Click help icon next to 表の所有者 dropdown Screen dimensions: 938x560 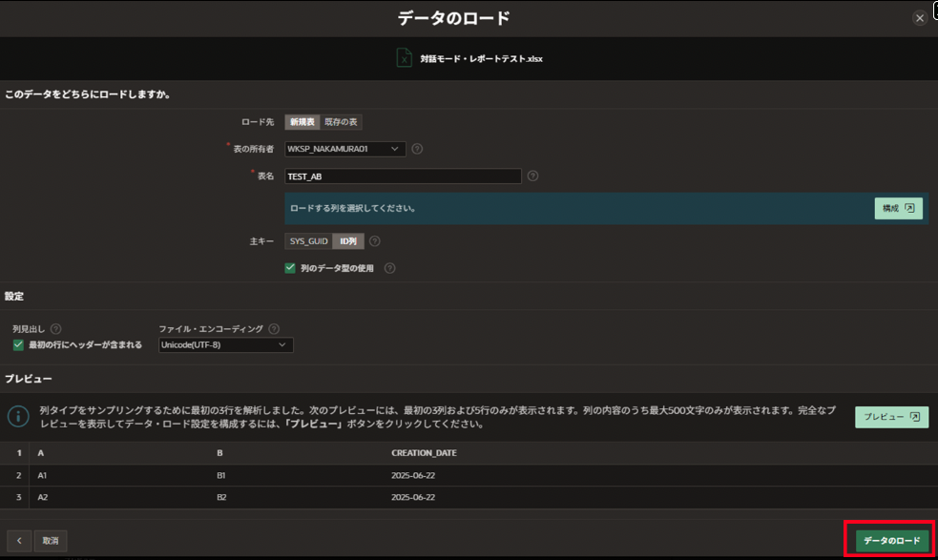click(x=418, y=149)
